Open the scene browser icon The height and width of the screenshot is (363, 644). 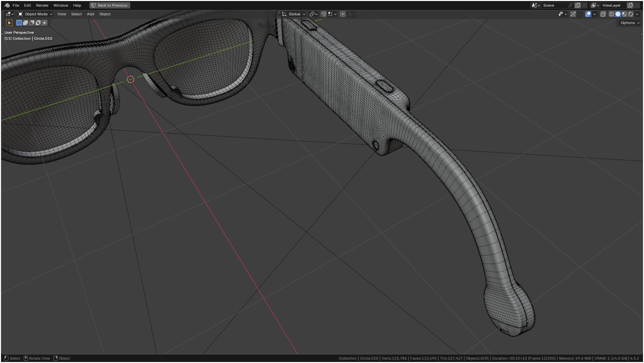(x=536, y=5)
